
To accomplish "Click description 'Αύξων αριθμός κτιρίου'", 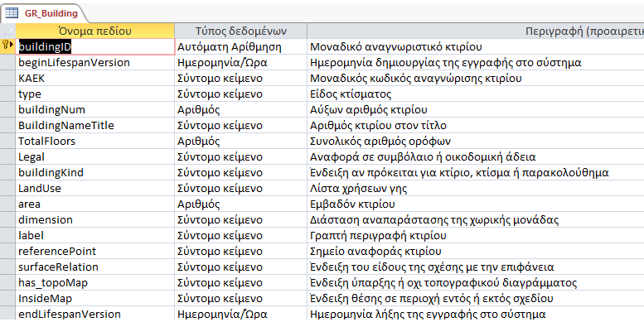I will click(368, 109).
